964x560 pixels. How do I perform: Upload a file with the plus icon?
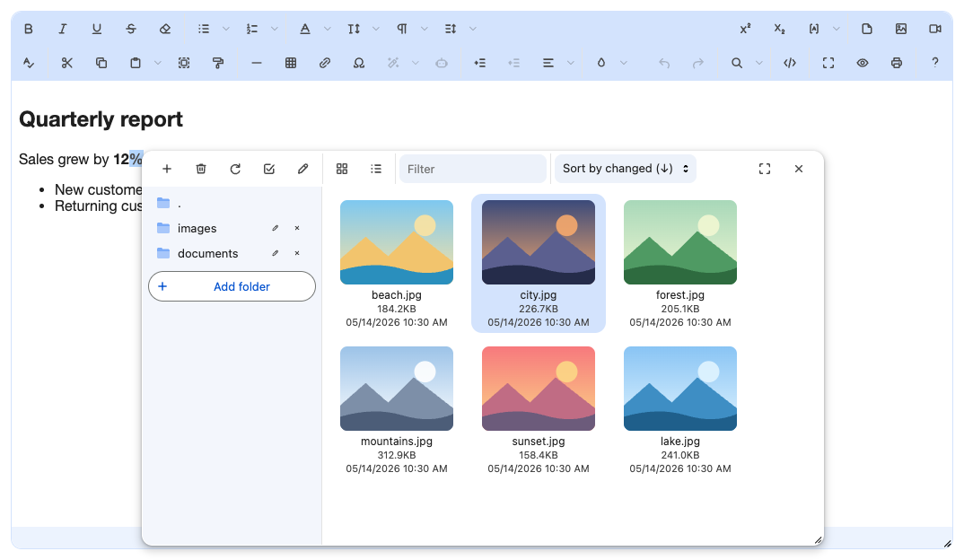tap(167, 169)
